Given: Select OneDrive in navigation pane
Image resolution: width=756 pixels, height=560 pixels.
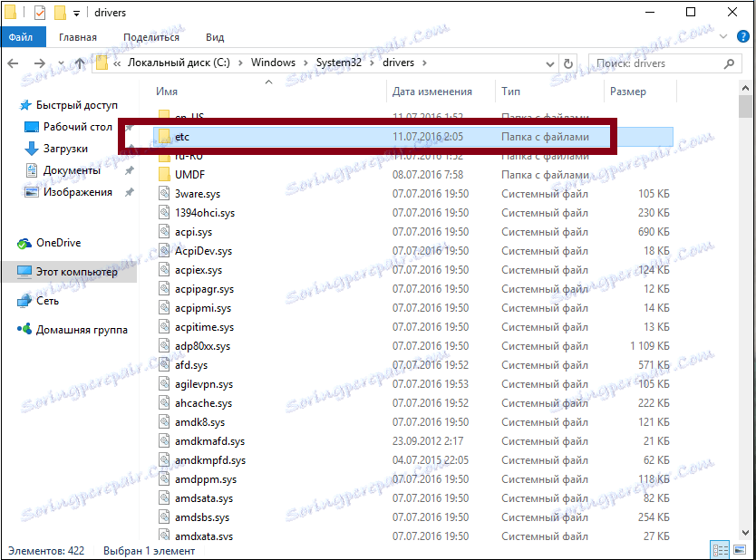Looking at the screenshot, I should click(x=58, y=243).
